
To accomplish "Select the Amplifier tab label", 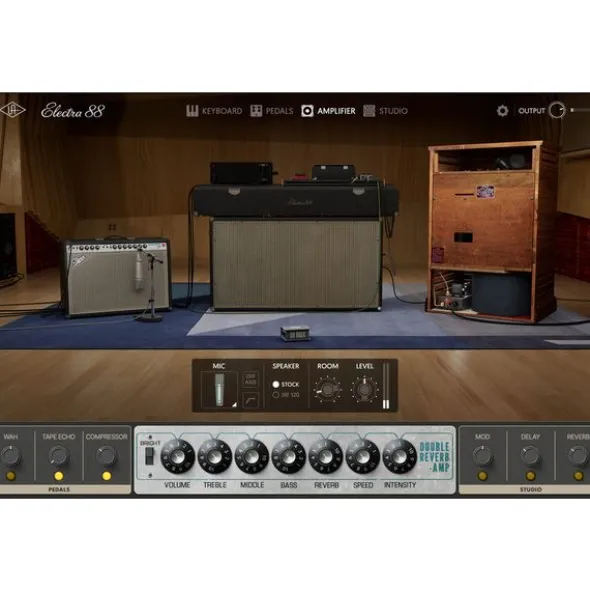I will coord(336,111).
